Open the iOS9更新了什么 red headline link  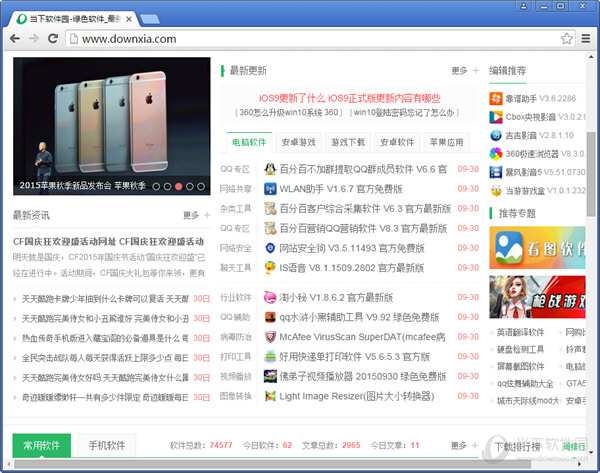pos(349,98)
